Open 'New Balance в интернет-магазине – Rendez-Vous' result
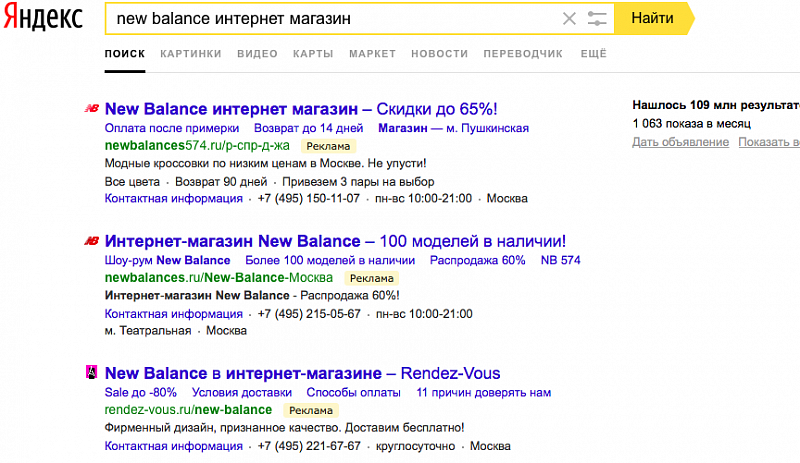The width and height of the screenshot is (800, 463). point(303,373)
